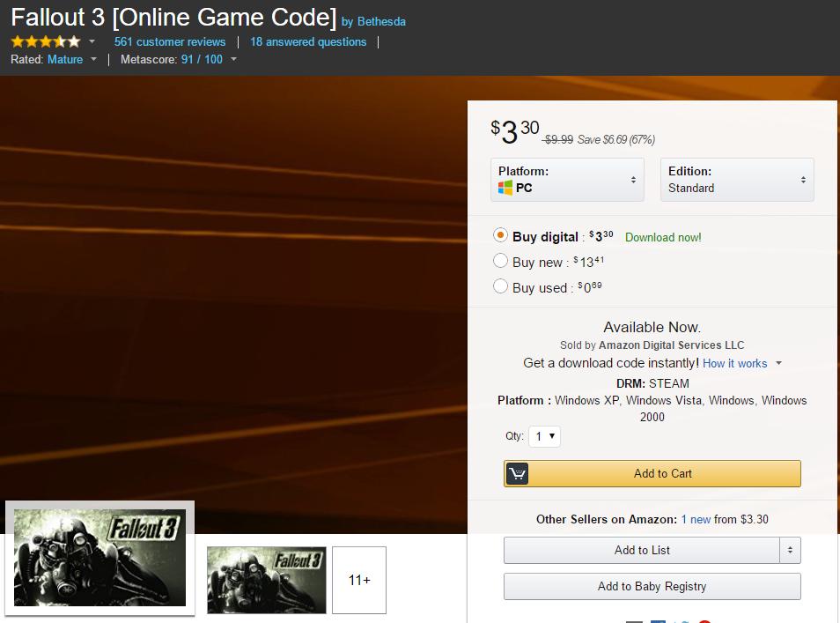Screen dimensions: 840x623
Task: Choose the Buy used radio option
Action: point(500,286)
